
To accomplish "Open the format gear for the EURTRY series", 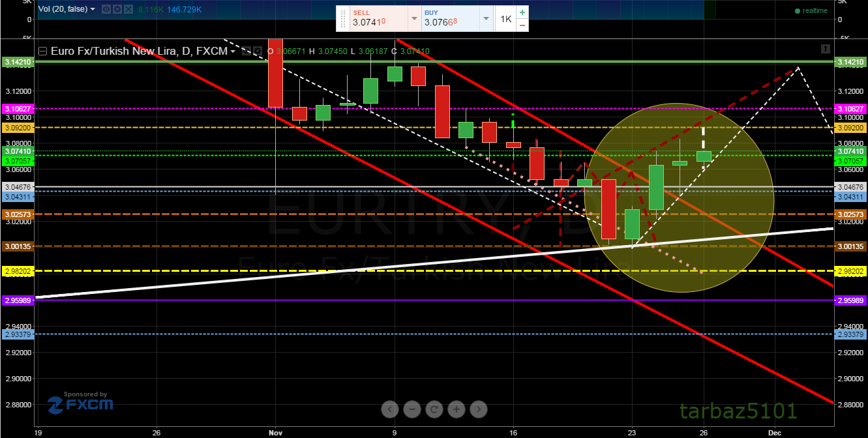I will coord(257,51).
